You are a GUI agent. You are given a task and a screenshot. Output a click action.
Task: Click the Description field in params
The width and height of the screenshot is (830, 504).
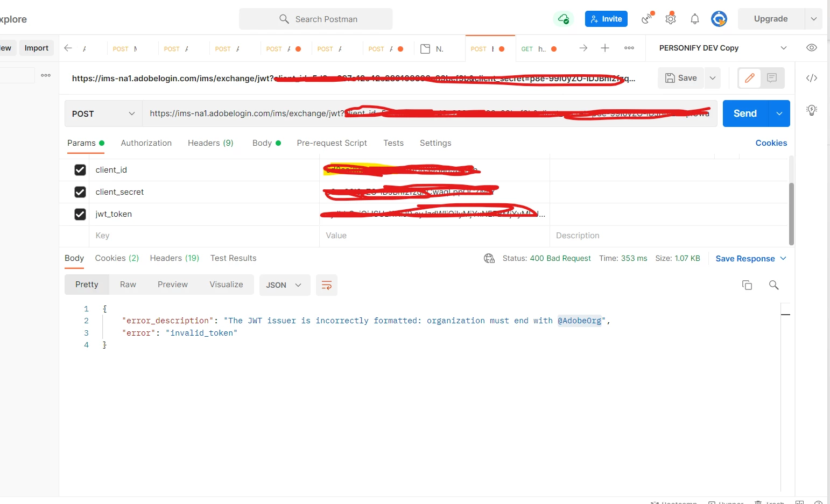669,236
